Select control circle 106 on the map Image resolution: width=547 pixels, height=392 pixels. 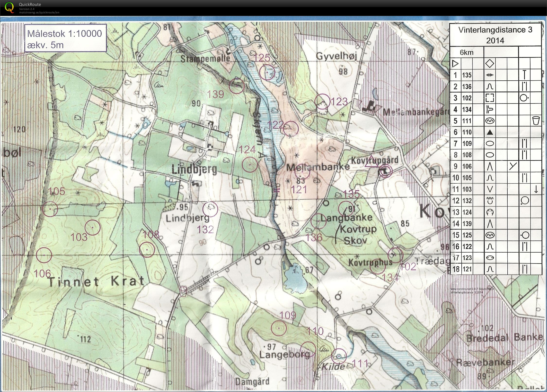click(x=44, y=255)
